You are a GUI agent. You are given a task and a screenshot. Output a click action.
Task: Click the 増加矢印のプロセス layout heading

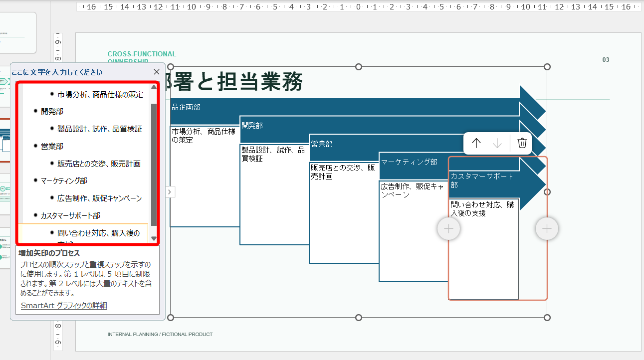pyautogui.click(x=49, y=253)
